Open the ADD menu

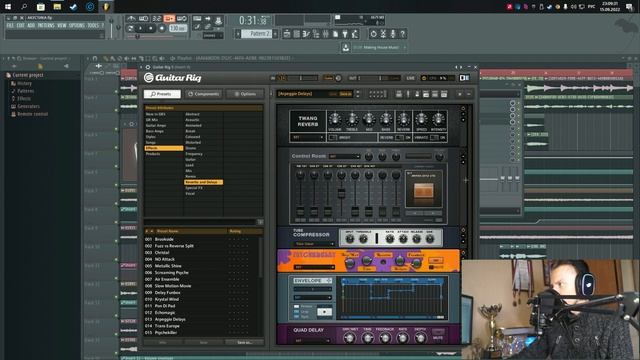[x=31, y=25]
